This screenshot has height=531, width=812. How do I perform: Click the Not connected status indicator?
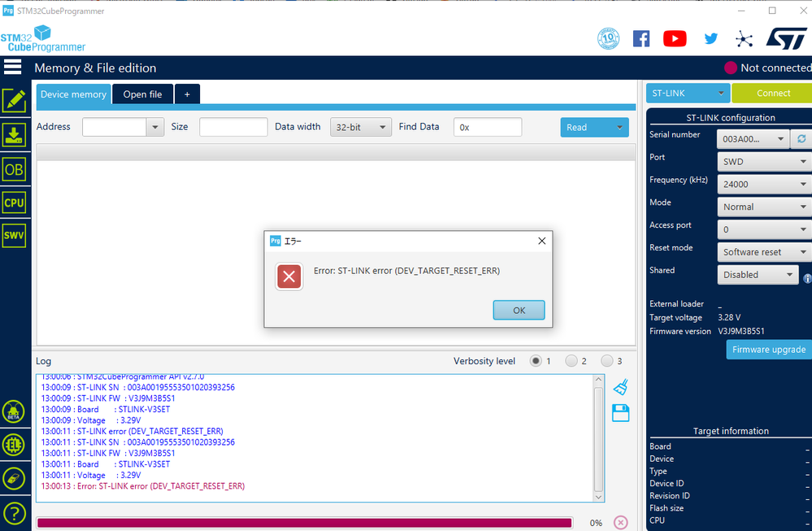click(768, 67)
